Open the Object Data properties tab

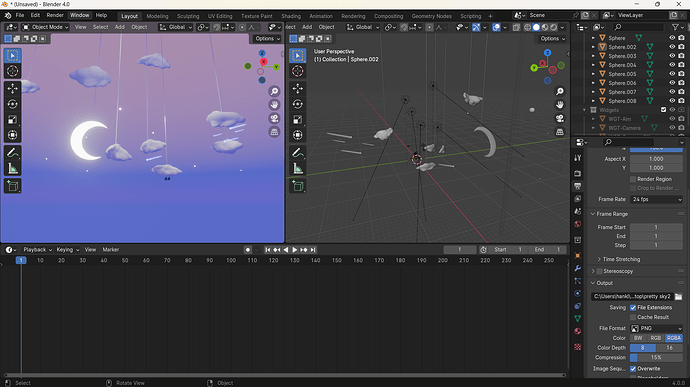[x=578, y=318]
